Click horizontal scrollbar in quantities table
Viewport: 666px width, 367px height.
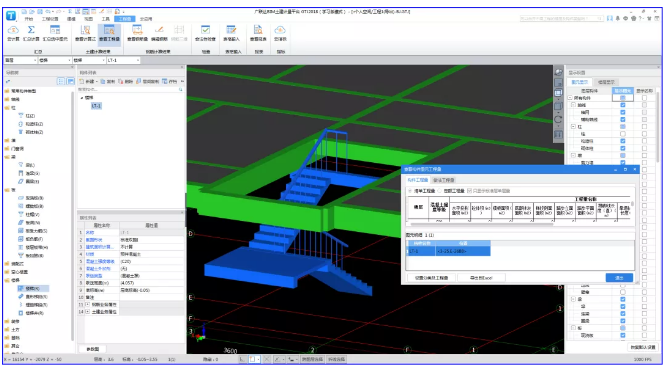pyautogui.click(x=481, y=224)
